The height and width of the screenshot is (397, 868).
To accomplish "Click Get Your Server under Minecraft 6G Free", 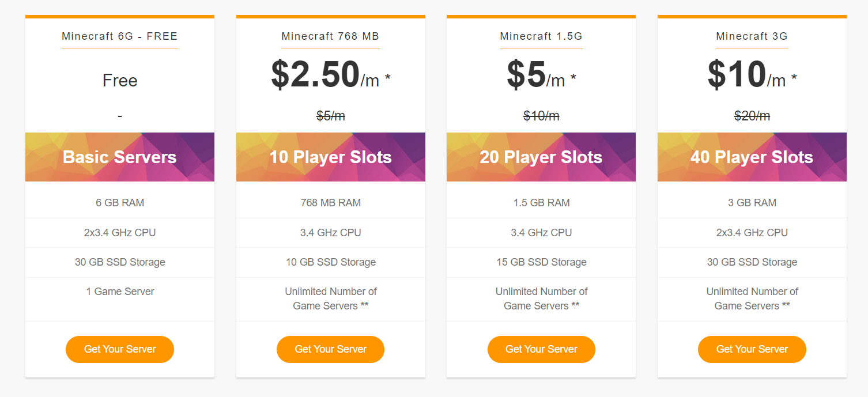I will click(x=120, y=349).
